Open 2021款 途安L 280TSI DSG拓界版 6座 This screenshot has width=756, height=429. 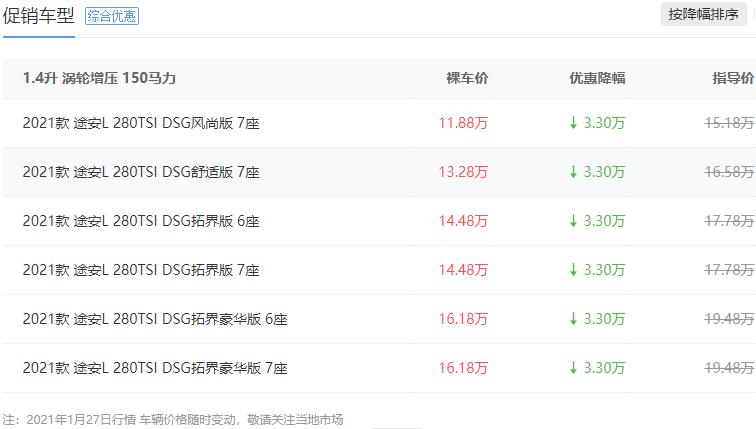pos(141,221)
